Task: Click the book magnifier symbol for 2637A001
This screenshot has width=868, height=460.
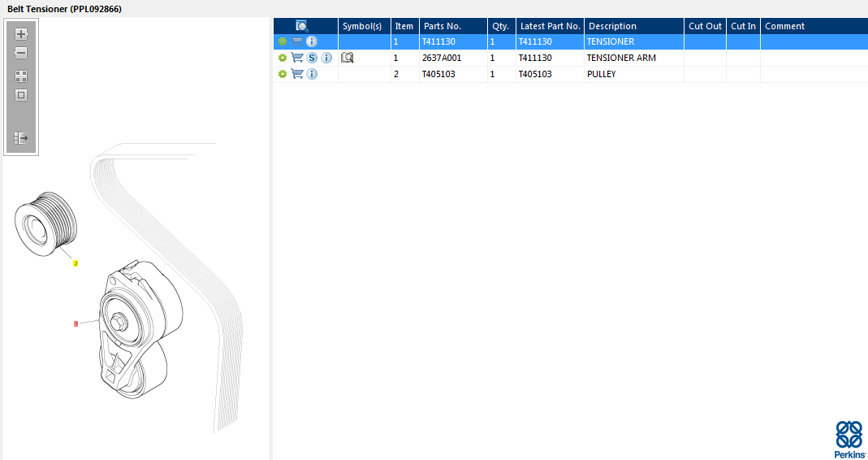Action: pos(347,58)
